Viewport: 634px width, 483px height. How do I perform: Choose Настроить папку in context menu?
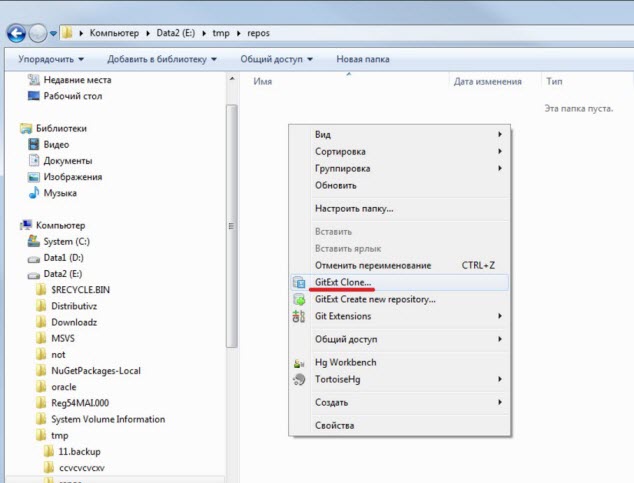(354, 209)
